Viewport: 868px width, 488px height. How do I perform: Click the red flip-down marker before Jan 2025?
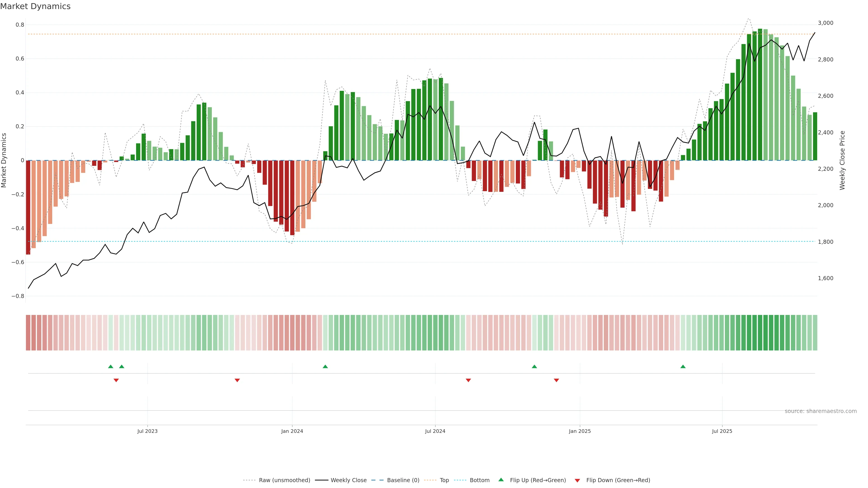pos(556,380)
